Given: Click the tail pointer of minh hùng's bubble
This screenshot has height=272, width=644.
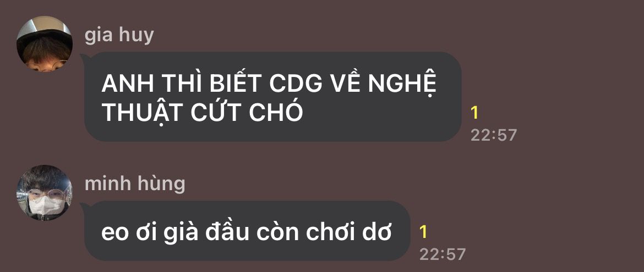Looking at the screenshot, I should point(83,207).
